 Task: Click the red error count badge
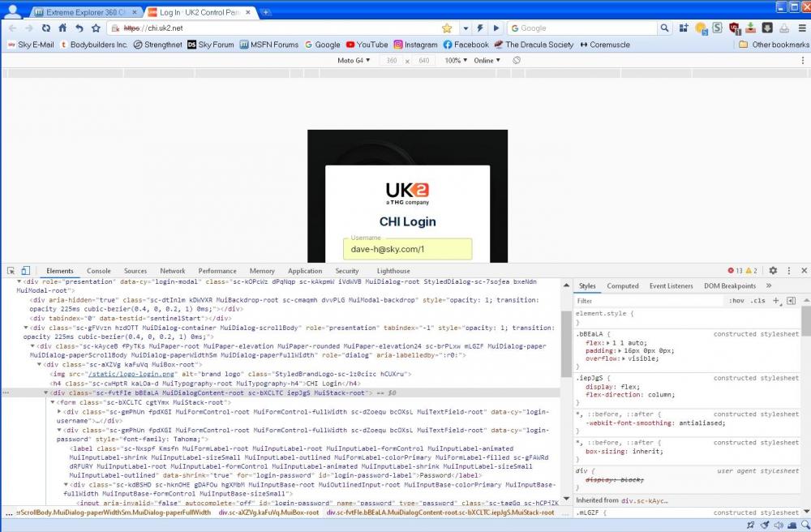point(735,271)
